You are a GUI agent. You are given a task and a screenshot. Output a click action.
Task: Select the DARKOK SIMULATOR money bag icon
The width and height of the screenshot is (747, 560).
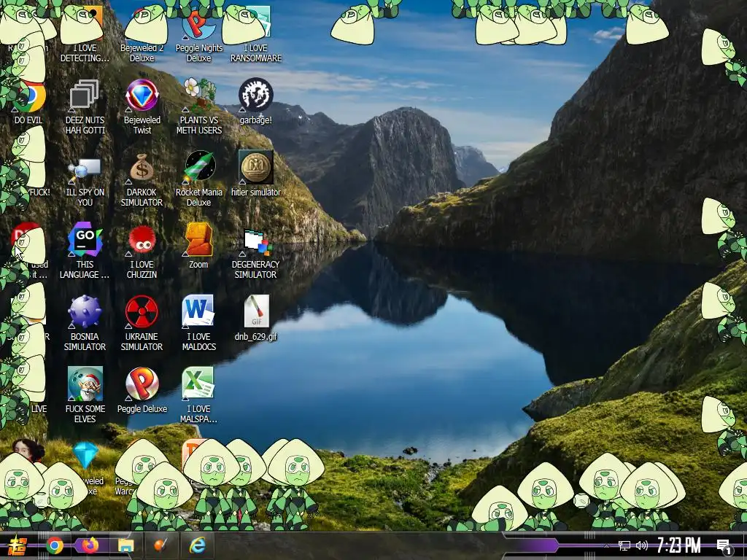pos(142,167)
